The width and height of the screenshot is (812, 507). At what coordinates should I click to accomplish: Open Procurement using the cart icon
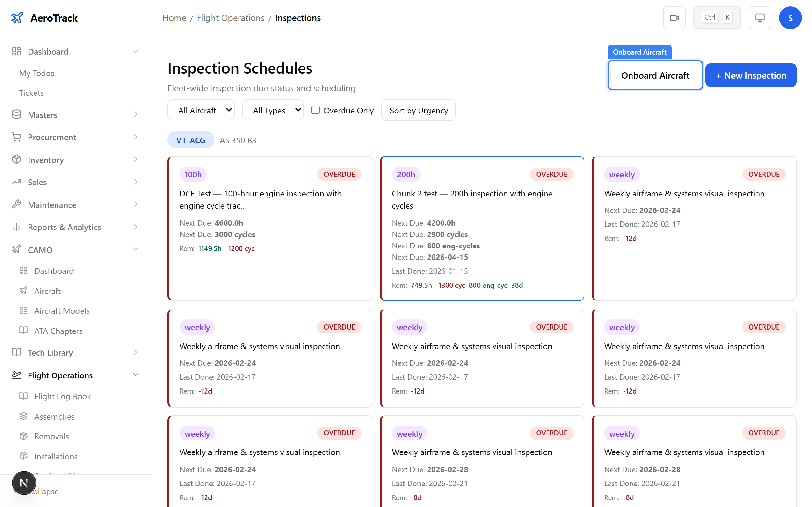[16, 137]
